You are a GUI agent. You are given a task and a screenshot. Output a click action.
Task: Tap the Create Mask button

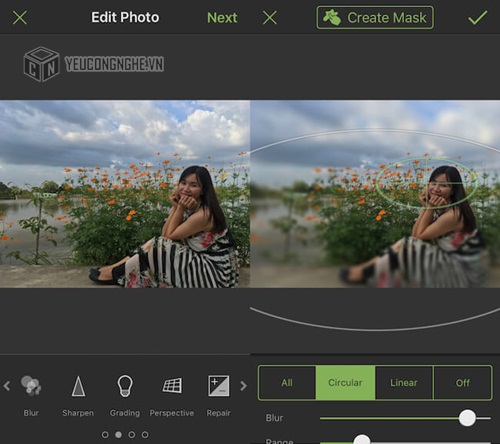(375, 17)
